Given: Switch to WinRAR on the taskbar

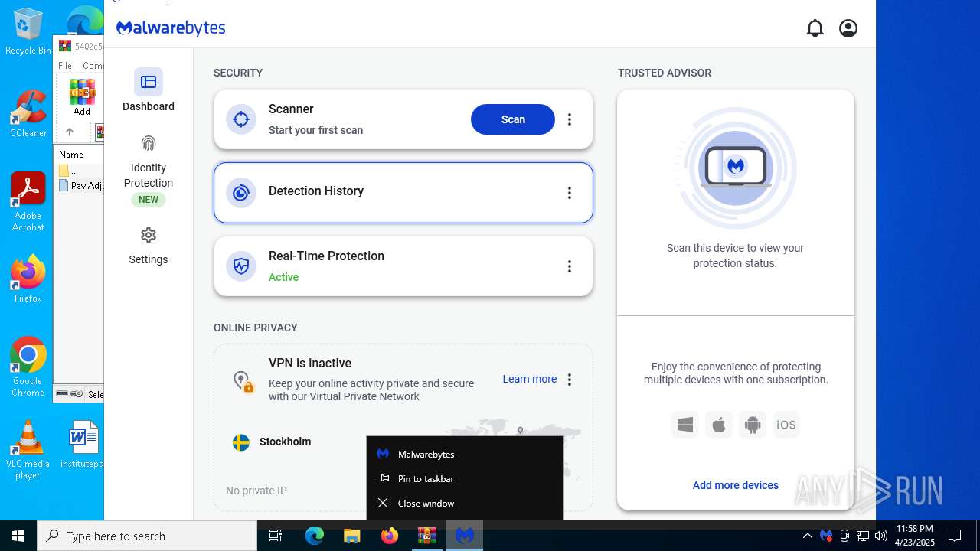Looking at the screenshot, I should (427, 536).
